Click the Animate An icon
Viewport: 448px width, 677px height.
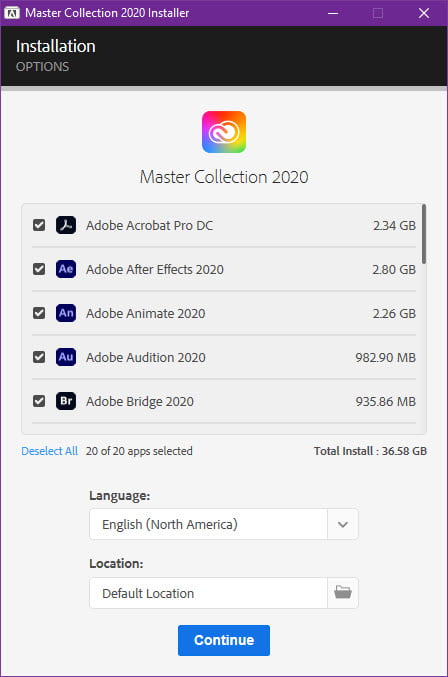66,313
